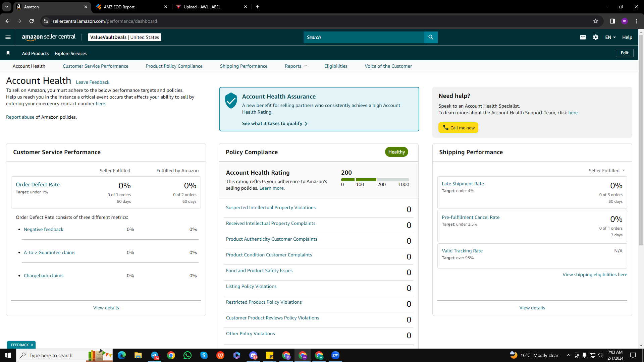Screen dimensions: 644x362
Task: Open the hamburger navigation menu
Action: pyautogui.click(x=8, y=37)
